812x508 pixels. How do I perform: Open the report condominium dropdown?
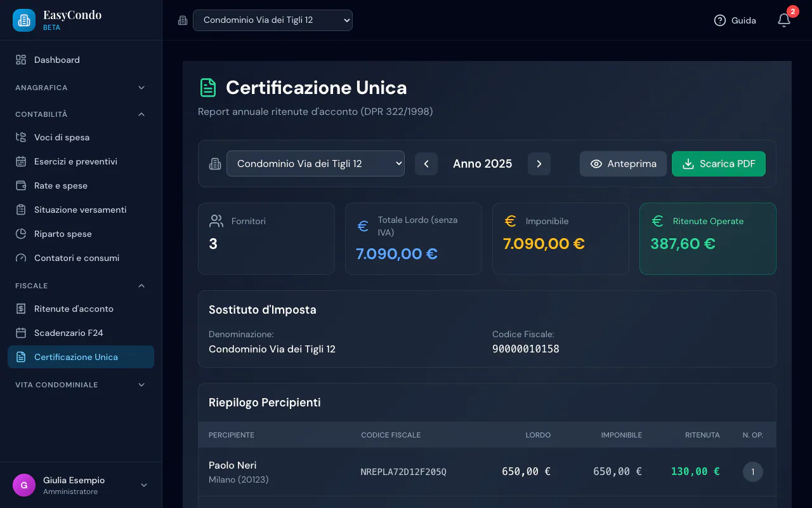(315, 163)
